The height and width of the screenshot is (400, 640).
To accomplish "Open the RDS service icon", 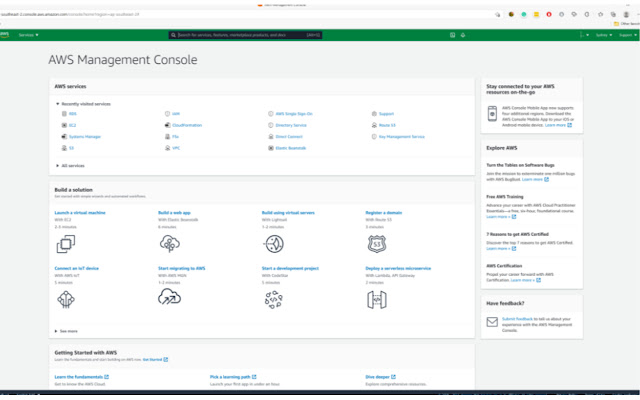I will pos(64,114).
